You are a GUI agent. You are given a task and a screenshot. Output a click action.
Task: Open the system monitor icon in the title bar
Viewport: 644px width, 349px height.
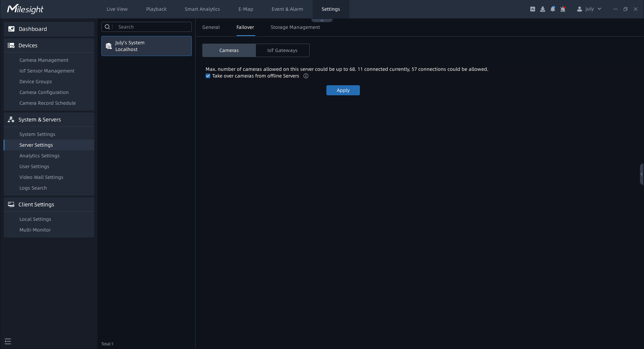(533, 9)
